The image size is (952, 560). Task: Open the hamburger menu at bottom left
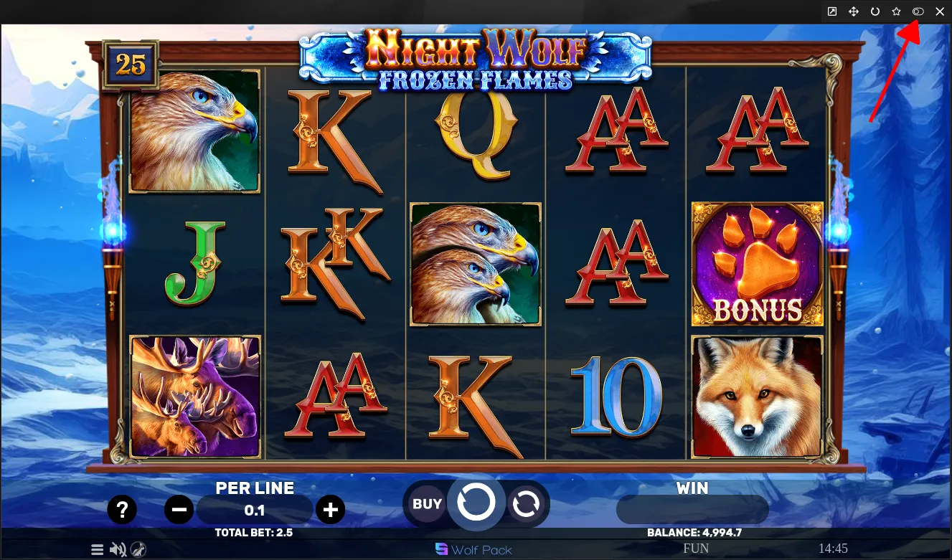98,550
